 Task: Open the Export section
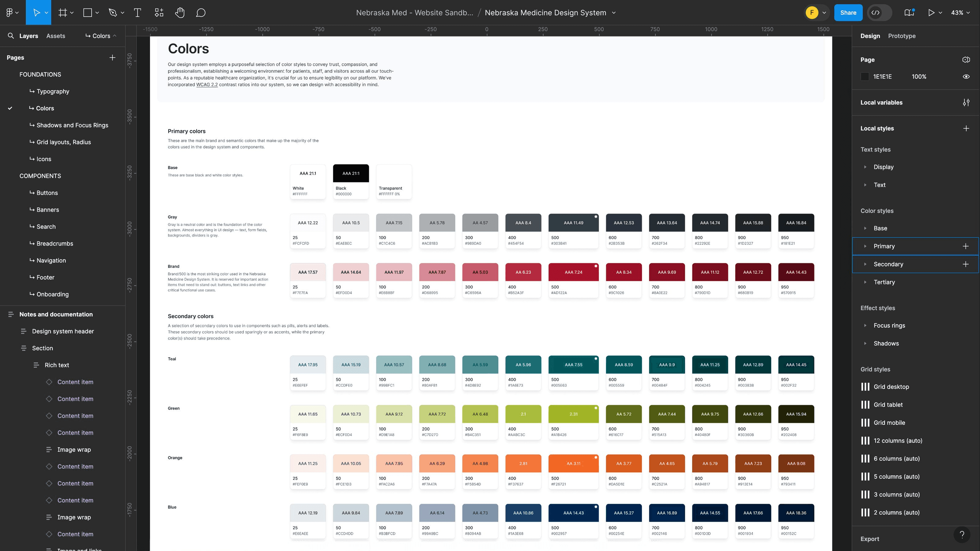(869, 539)
